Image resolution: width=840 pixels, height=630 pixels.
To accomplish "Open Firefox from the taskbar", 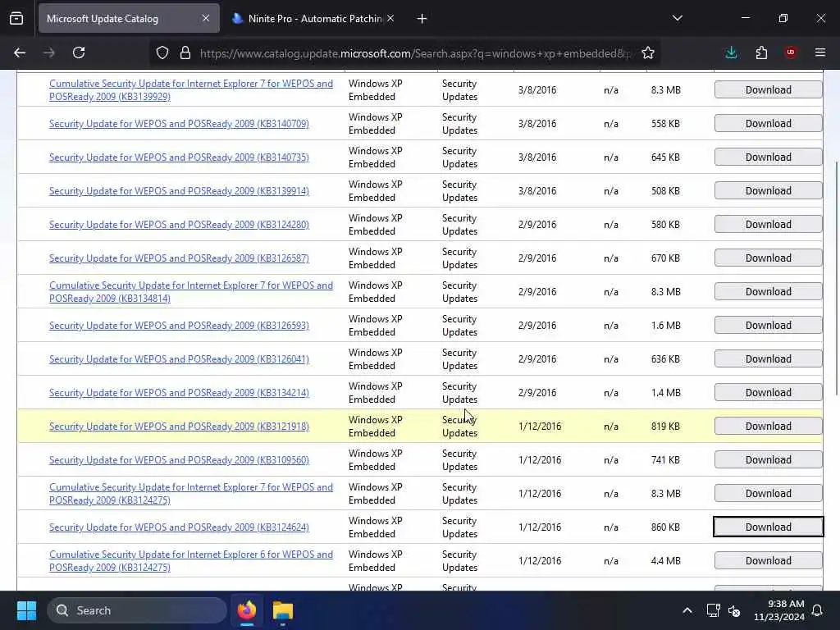I will click(247, 610).
